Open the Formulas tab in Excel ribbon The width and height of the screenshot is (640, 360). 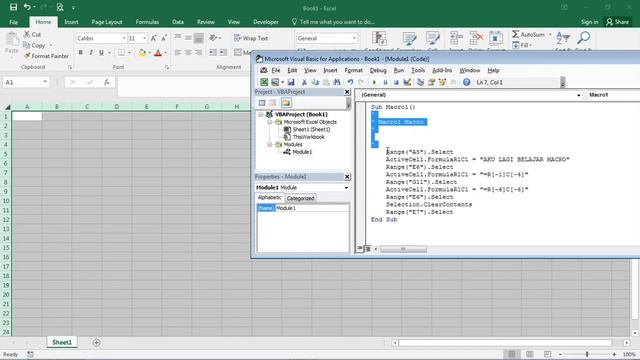147,22
